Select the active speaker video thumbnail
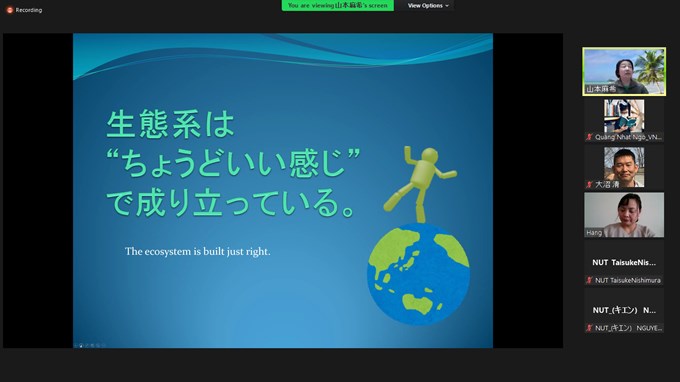The height and width of the screenshot is (382, 680). (x=624, y=72)
